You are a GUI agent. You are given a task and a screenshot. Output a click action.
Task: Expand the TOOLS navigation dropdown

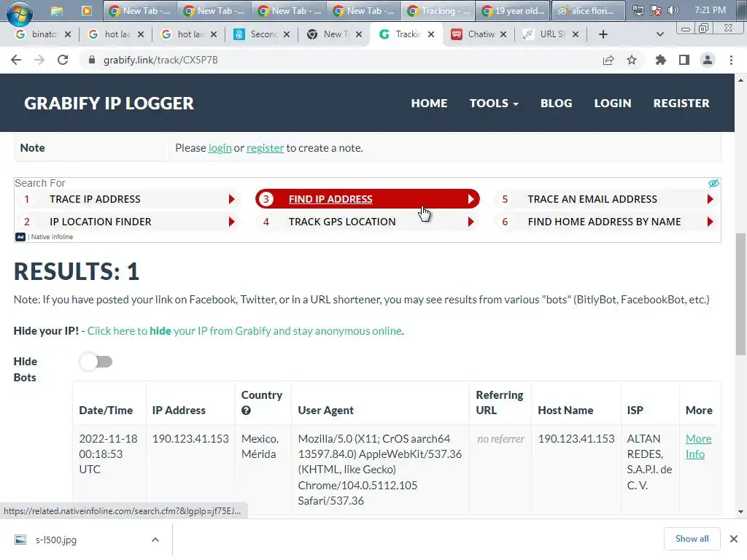[494, 104]
